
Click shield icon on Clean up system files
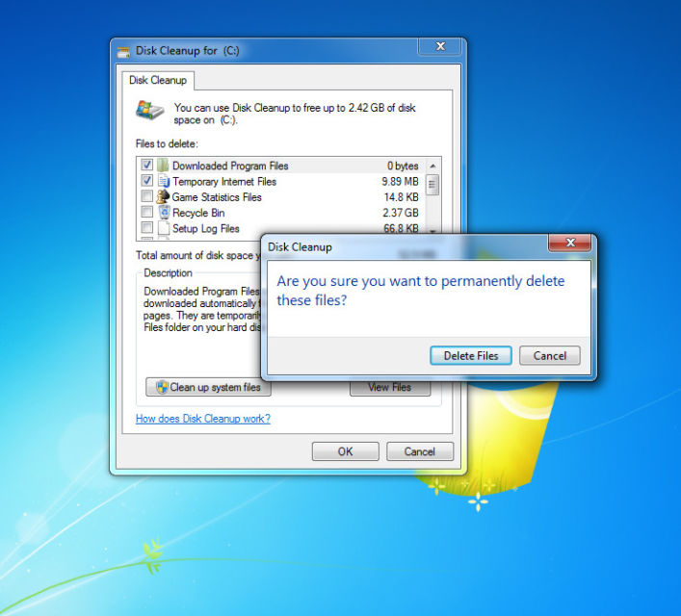[162, 387]
